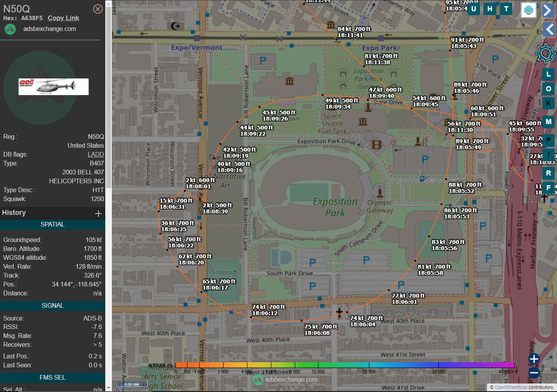Image resolution: width=557 pixels, height=392 pixels.
Task: Open the Bell 407 helicopter photo thumbnail
Action: [x=53, y=87]
